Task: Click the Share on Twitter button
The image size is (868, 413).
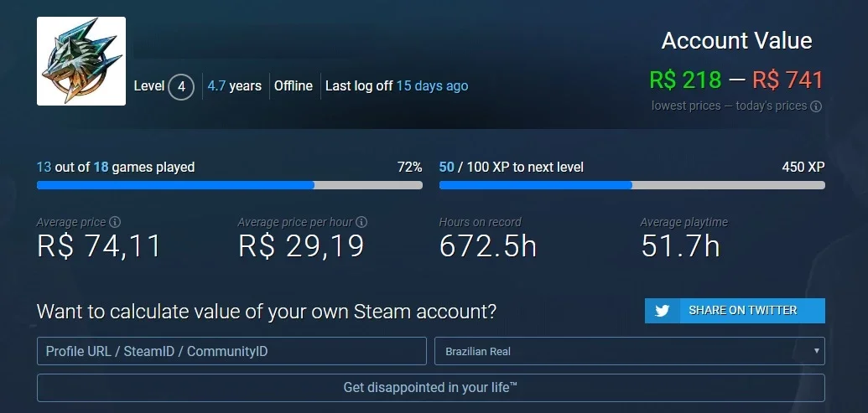Action: [735, 311]
